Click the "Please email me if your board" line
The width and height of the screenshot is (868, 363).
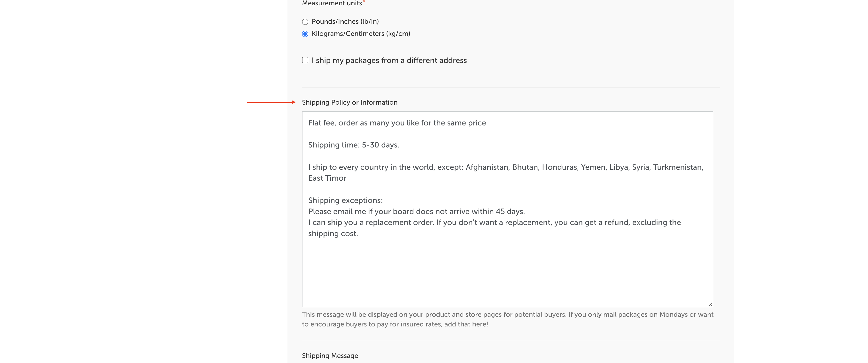(x=416, y=212)
